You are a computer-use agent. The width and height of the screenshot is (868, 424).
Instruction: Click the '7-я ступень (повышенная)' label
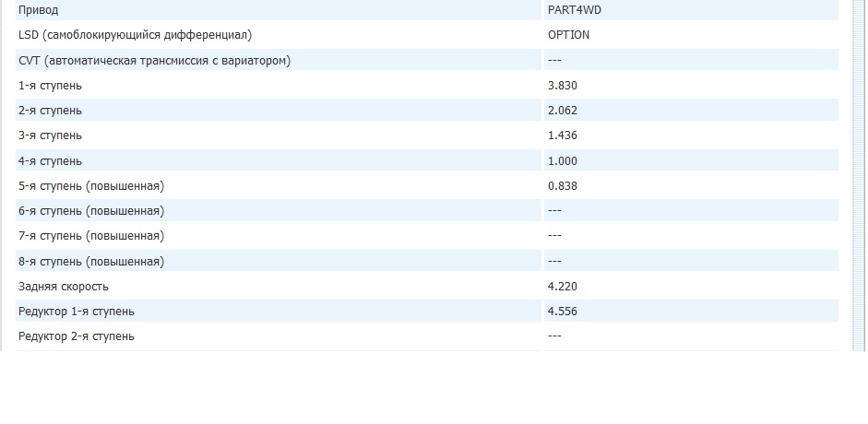tap(91, 236)
